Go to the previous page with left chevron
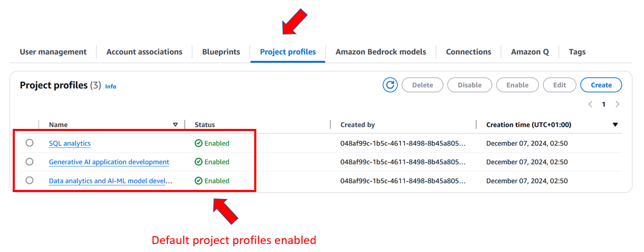Image resolution: width=644 pixels, height=252 pixels. tap(591, 105)
